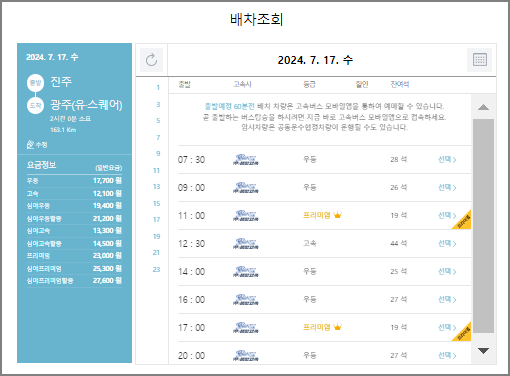The width and height of the screenshot is (510, 376).
Task: Click the refresh schedule icon
Action: point(151,60)
